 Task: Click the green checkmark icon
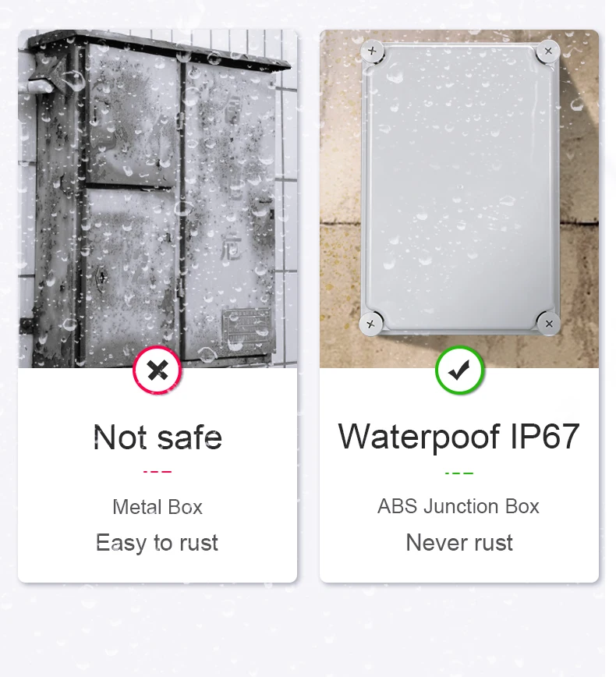point(459,370)
